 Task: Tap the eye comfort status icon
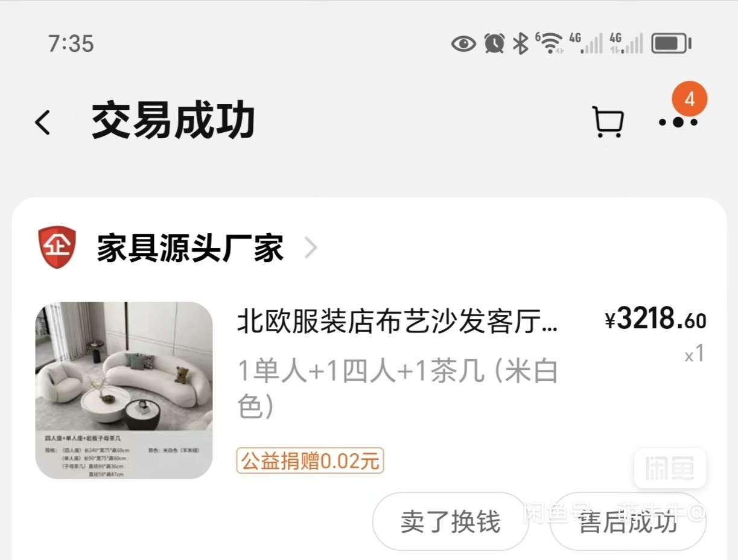click(x=463, y=43)
